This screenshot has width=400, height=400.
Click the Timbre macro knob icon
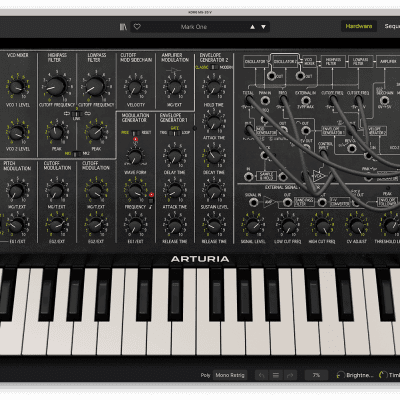pos(383,375)
